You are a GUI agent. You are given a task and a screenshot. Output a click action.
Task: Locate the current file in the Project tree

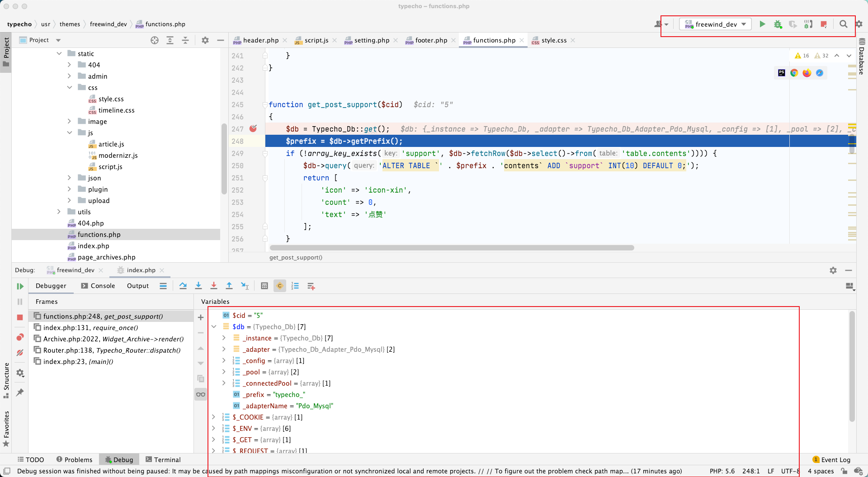(x=155, y=40)
